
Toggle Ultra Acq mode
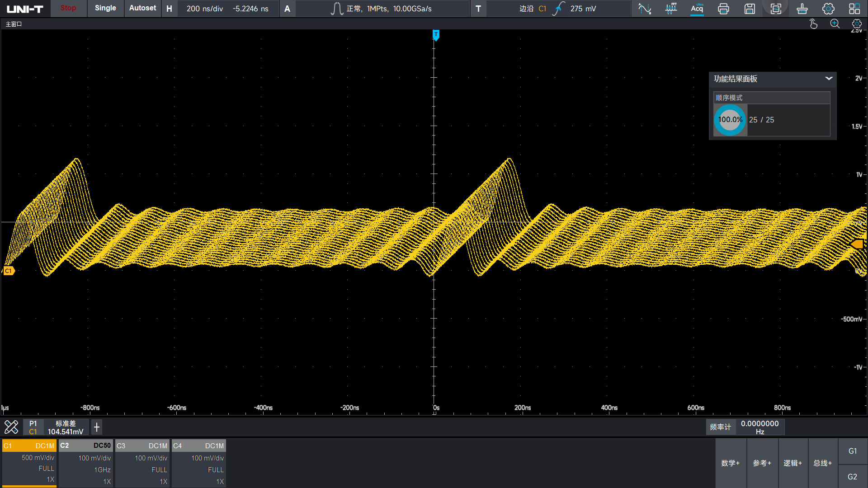(x=697, y=9)
